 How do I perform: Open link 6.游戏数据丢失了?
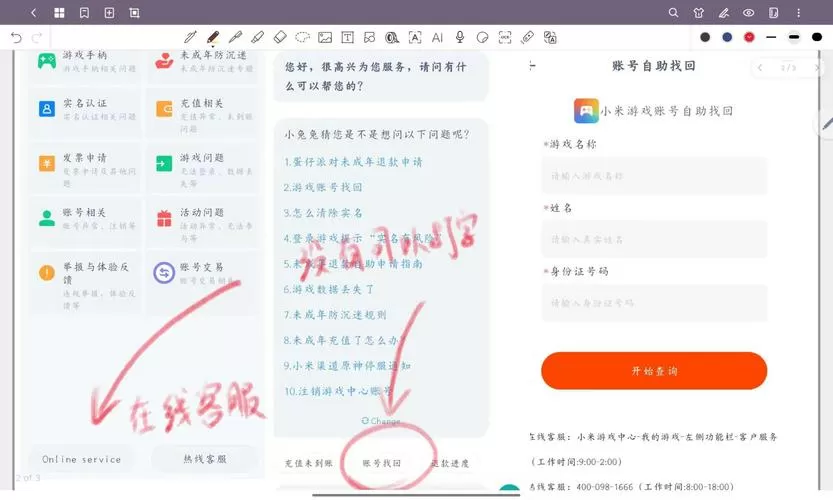coord(329,289)
